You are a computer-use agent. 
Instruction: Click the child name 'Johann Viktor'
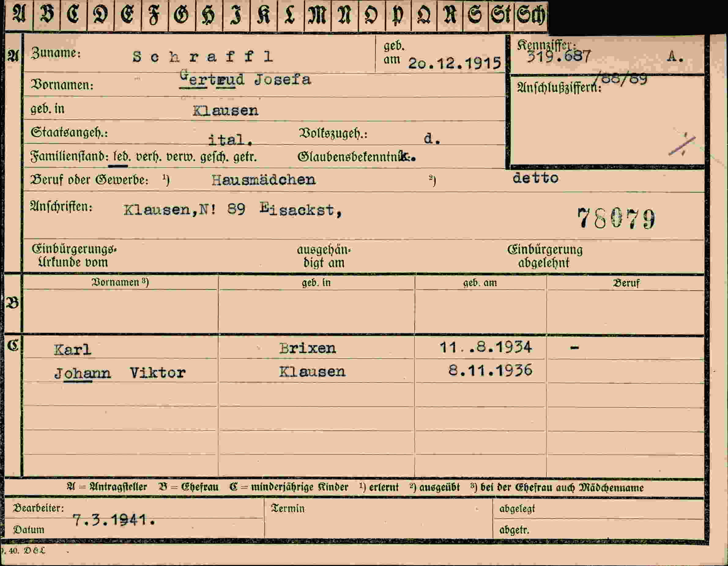click(120, 373)
